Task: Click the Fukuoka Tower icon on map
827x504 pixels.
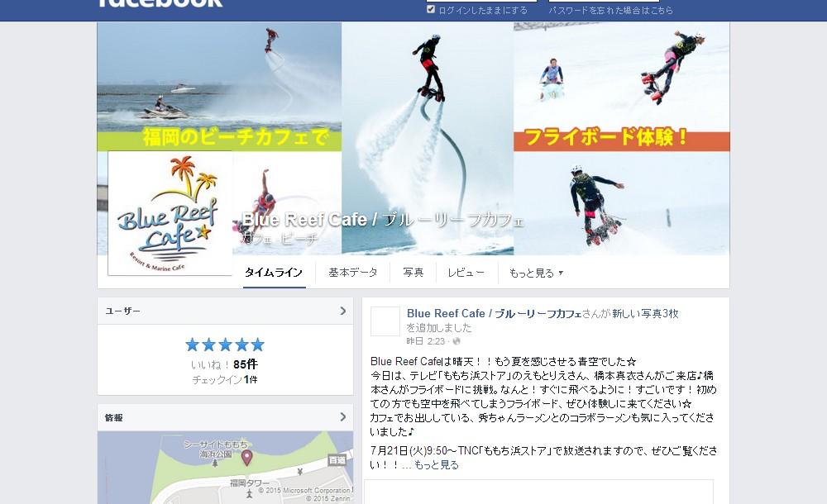Action: 249,494
